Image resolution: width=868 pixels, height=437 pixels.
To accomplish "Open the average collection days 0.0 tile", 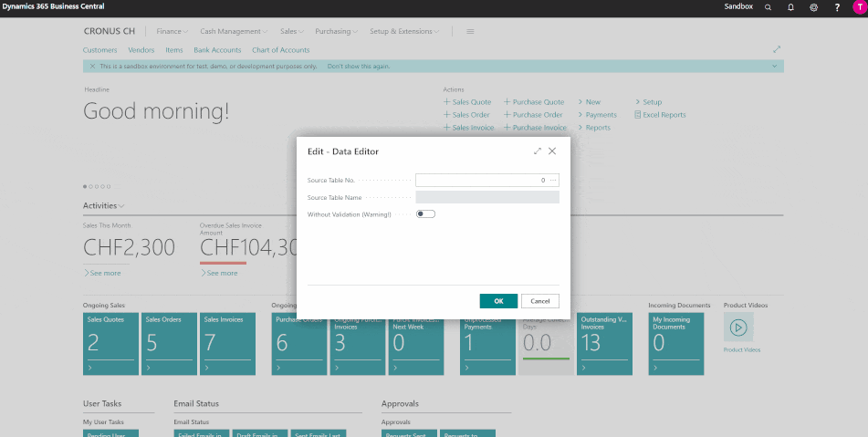I will 546,344.
